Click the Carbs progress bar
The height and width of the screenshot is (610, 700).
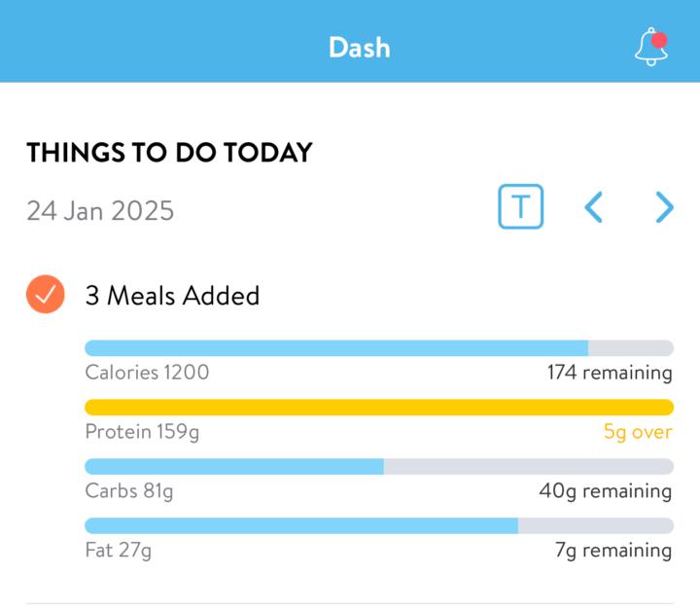tap(379, 466)
